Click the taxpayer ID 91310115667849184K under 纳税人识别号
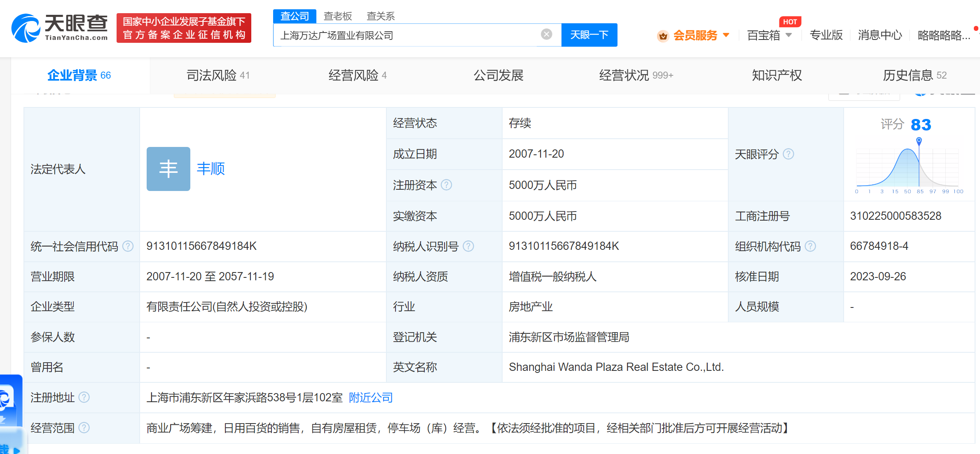Screen dimensions: 980x454 pos(564,246)
